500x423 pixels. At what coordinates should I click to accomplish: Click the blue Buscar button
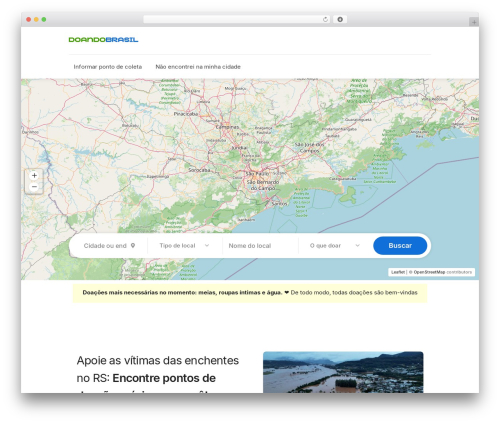tap(400, 246)
